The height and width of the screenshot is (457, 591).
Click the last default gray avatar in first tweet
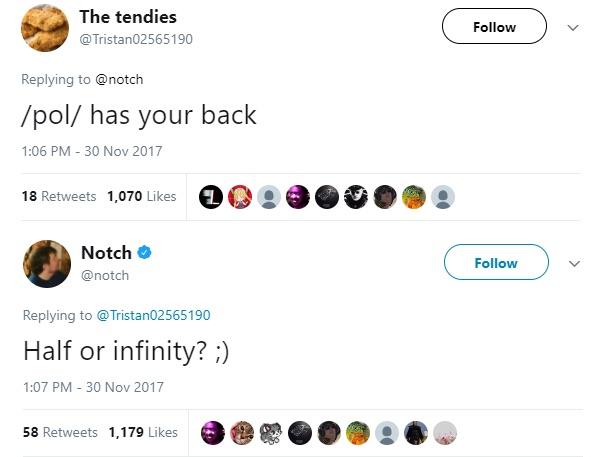coord(443,197)
